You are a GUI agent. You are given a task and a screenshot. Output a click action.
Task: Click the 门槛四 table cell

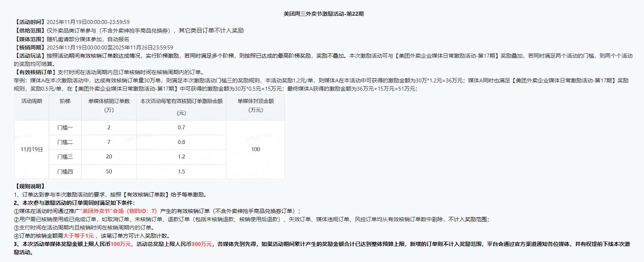click(x=65, y=171)
